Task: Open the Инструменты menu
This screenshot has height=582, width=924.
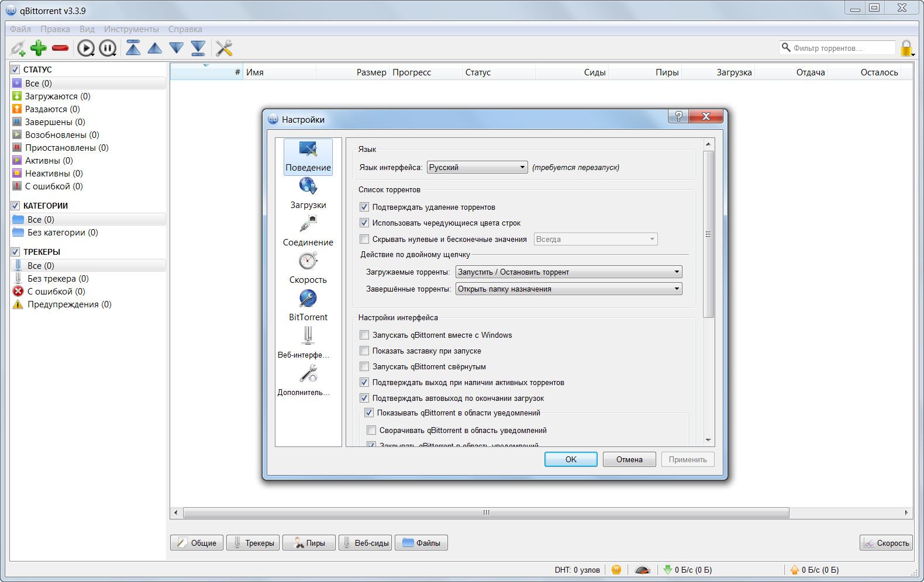Action: tap(131, 29)
